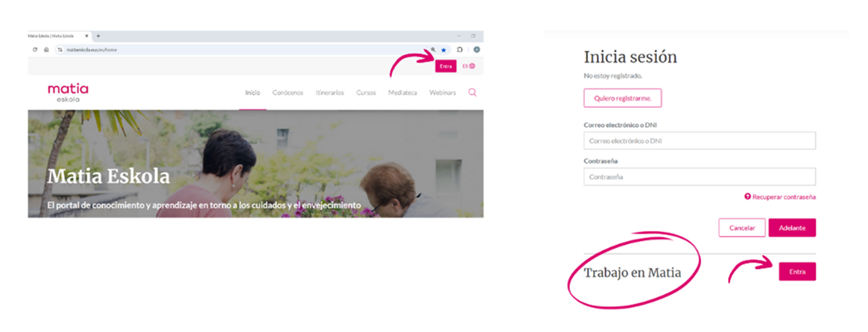Viewport: 868px width, 332px height.
Task: Open a new browser tab
Action: coord(98,36)
